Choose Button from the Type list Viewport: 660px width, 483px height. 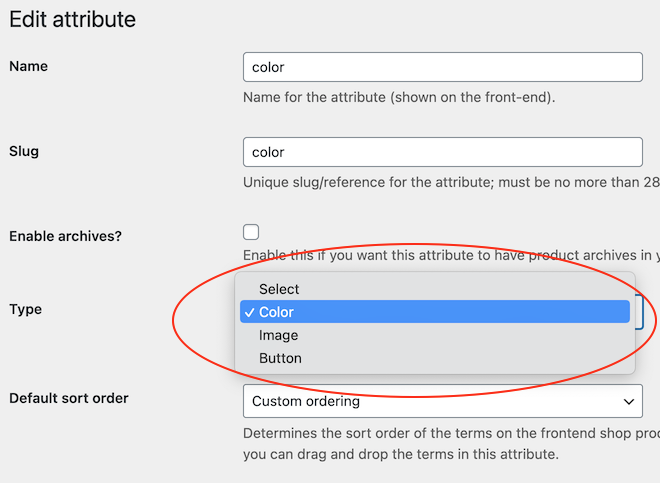pyautogui.click(x=281, y=358)
